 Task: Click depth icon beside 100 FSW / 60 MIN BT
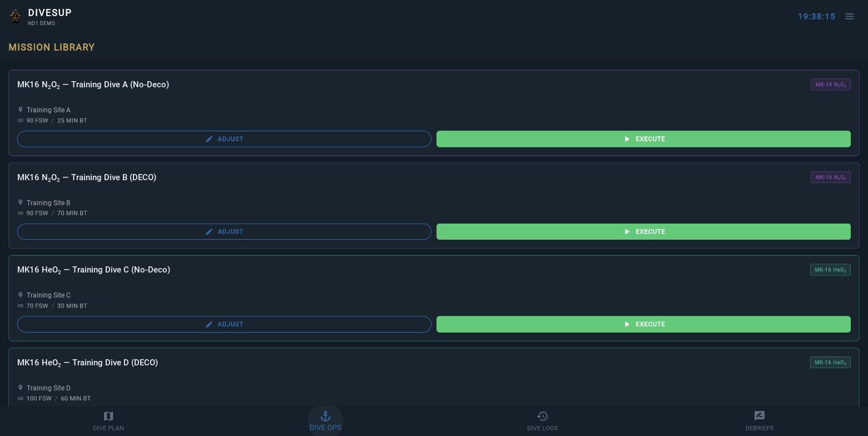pos(21,398)
